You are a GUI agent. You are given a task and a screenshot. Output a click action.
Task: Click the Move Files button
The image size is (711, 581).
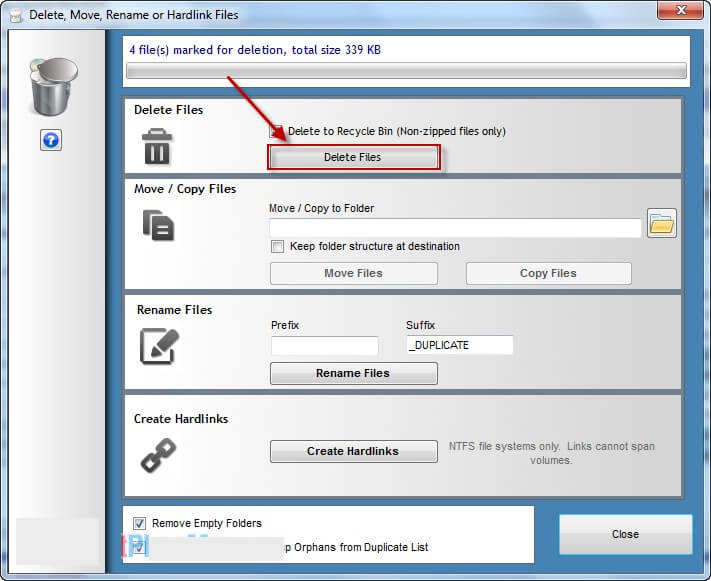(x=354, y=273)
